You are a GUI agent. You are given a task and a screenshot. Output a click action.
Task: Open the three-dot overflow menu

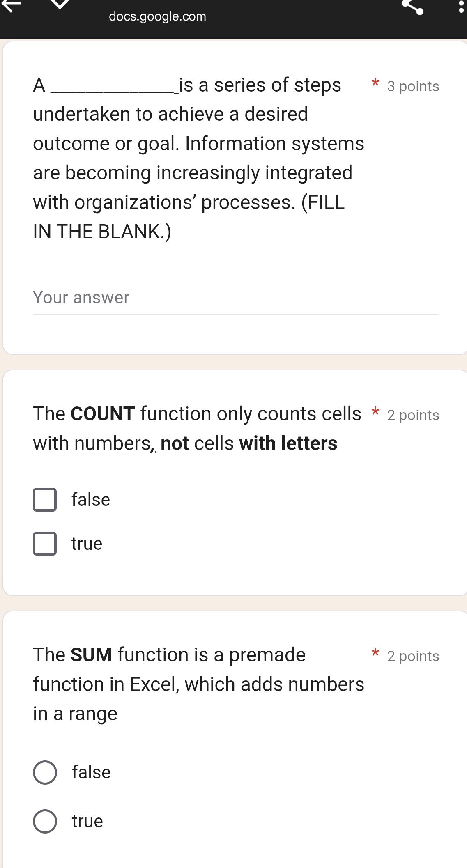pyautogui.click(x=461, y=6)
